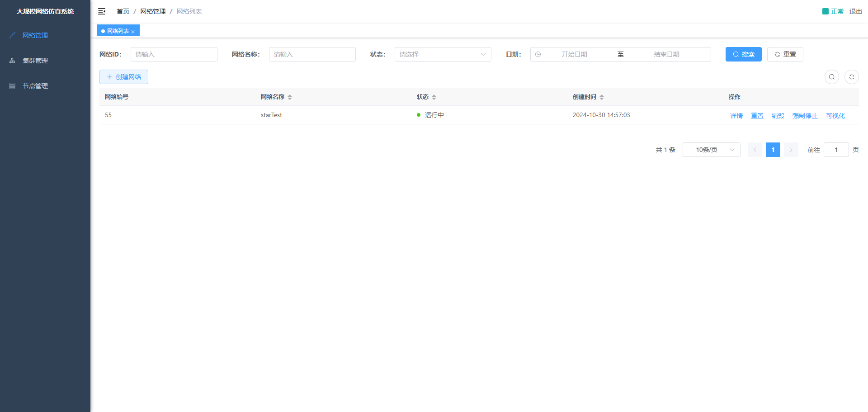Go to previous page using left chevron
868x412 pixels.
point(755,150)
